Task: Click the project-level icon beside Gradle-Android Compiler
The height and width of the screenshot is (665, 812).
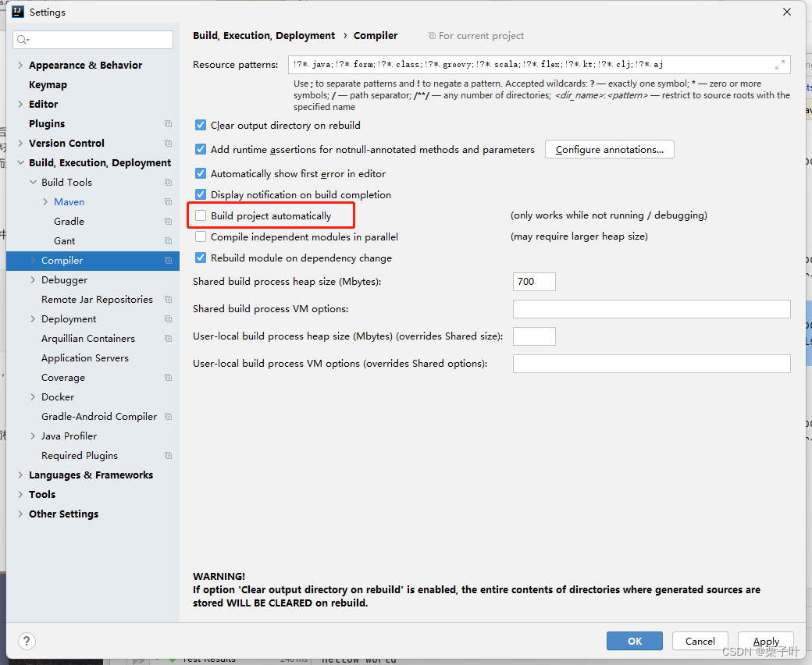Action: point(169,417)
